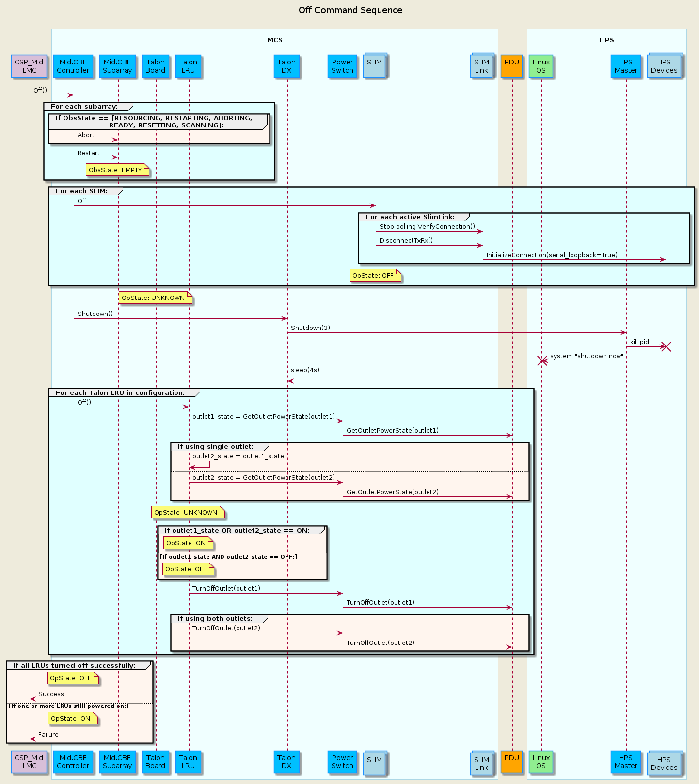The width and height of the screenshot is (699, 784).
Task: Click the bottom HPS Master participant box
Action: [x=626, y=762]
